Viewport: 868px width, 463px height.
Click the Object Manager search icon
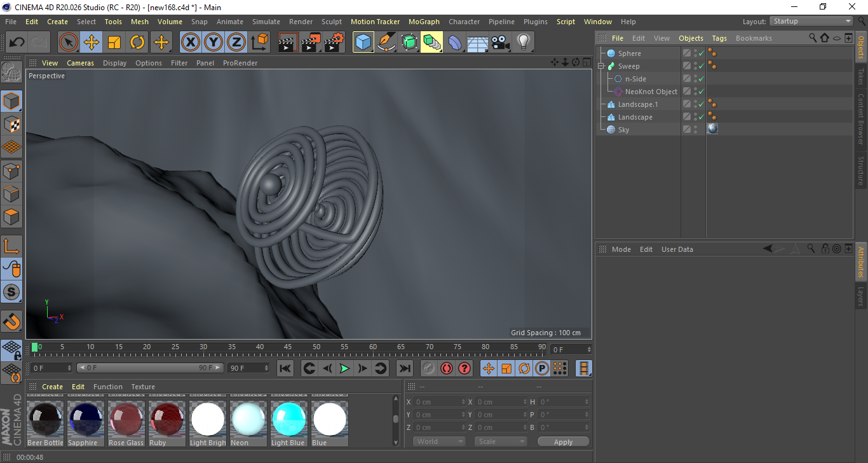point(813,38)
